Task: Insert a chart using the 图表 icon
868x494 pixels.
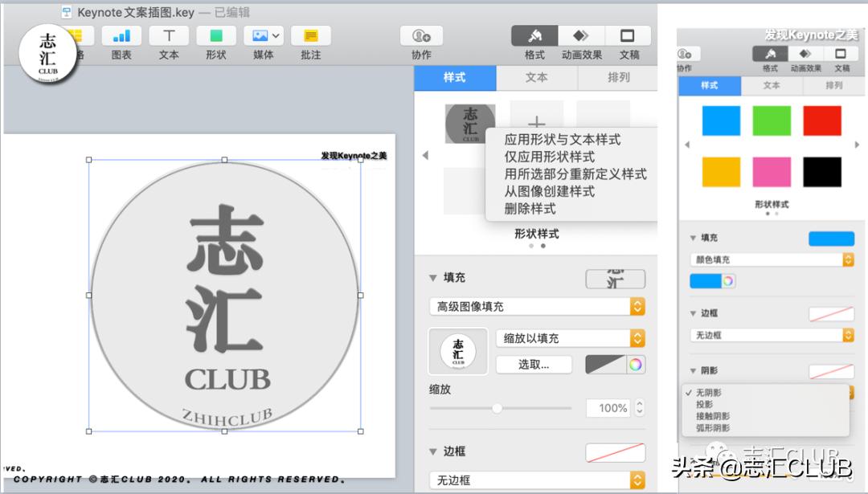Action: [121, 36]
